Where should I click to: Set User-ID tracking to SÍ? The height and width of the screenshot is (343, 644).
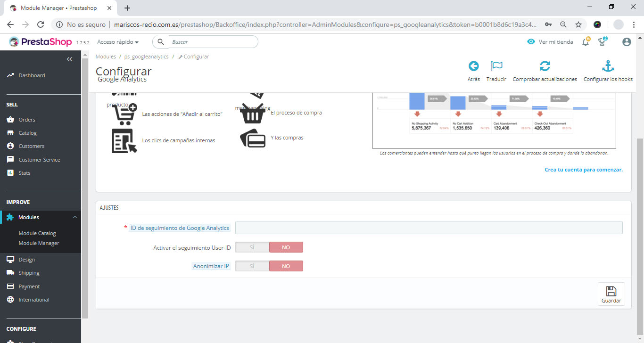(252, 247)
